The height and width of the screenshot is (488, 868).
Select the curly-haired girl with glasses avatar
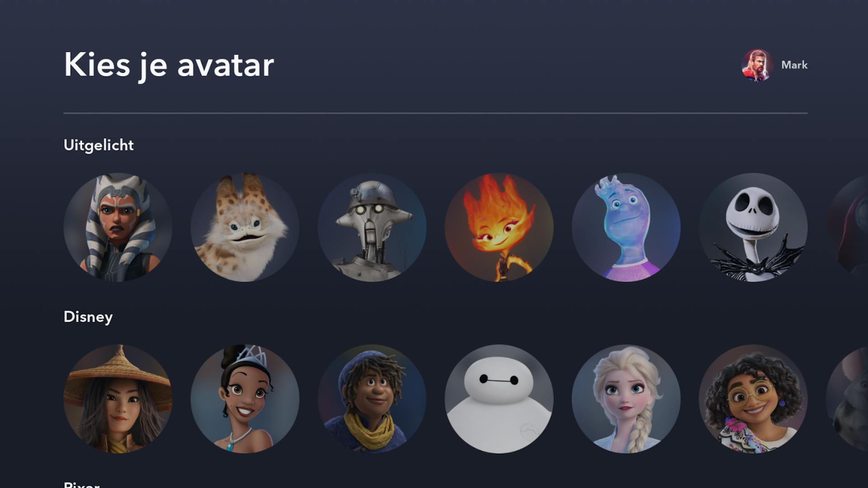[x=753, y=399]
